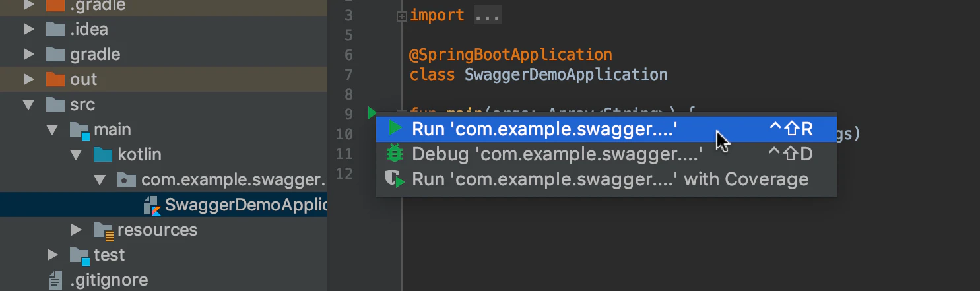Expand the collapsed import block
Image resolution: width=980 pixels, height=291 pixels.
pyautogui.click(x=401, y=16)
